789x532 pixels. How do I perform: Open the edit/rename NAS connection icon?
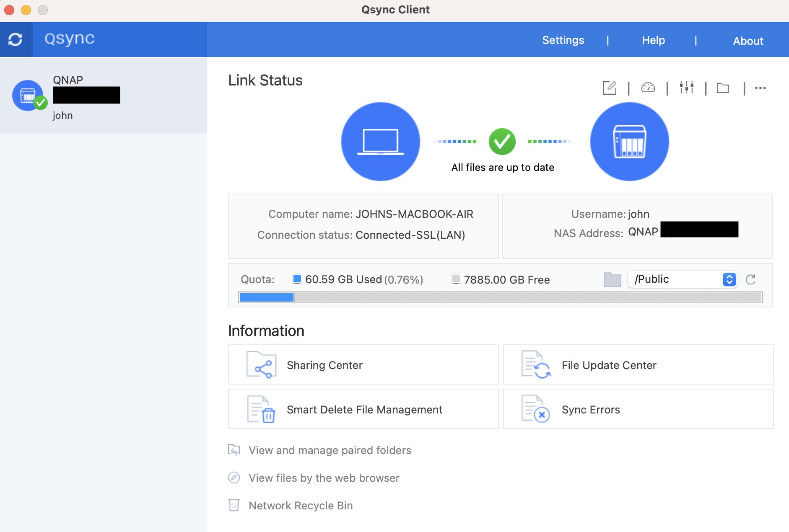[x=610, y=88]
